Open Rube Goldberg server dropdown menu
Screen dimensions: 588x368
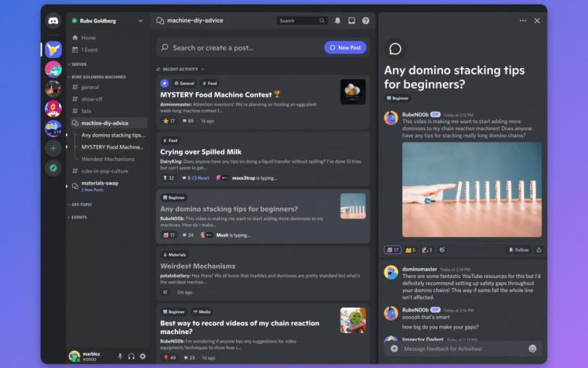click(x=140, y=21)
